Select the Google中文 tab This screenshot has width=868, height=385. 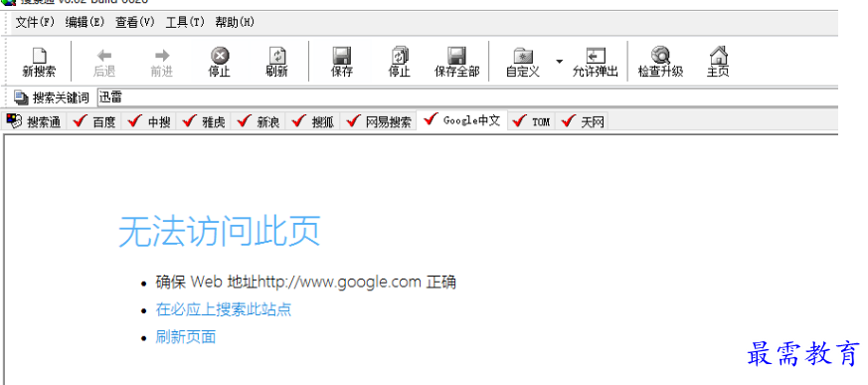(x=462, y=120)
